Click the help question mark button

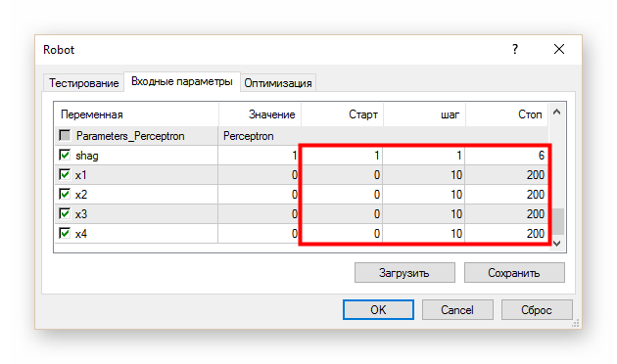(515, 49)
